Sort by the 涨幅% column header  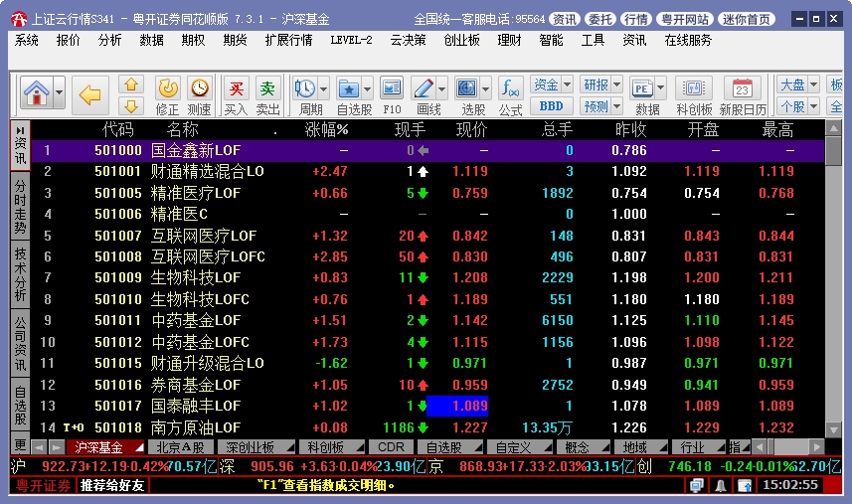tap(326, 130)
